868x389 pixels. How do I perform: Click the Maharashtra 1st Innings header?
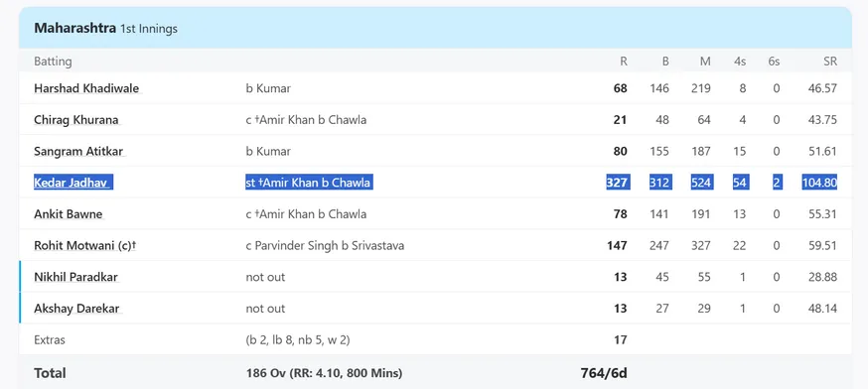[x=105, y=28]
